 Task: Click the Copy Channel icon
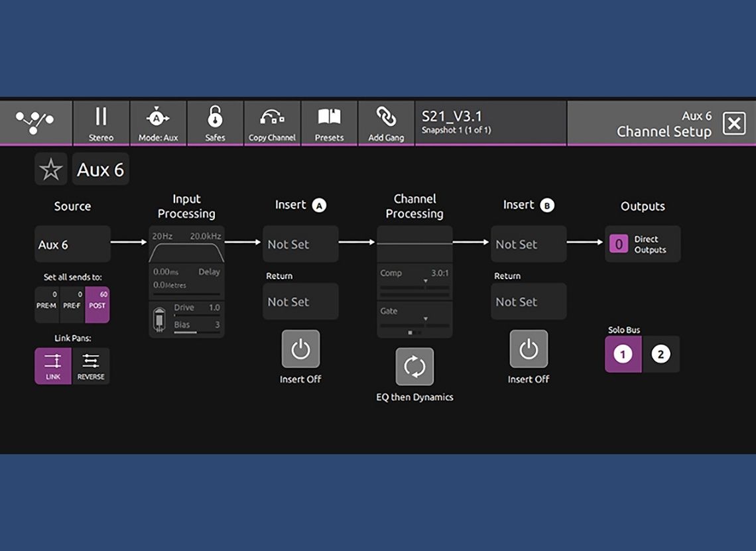click(272, 123)
